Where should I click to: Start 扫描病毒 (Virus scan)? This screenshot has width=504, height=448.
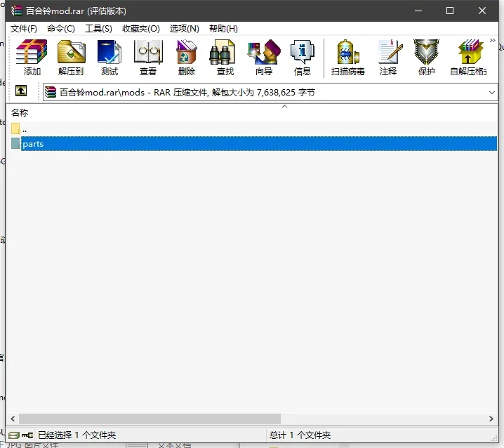point(347,58)
